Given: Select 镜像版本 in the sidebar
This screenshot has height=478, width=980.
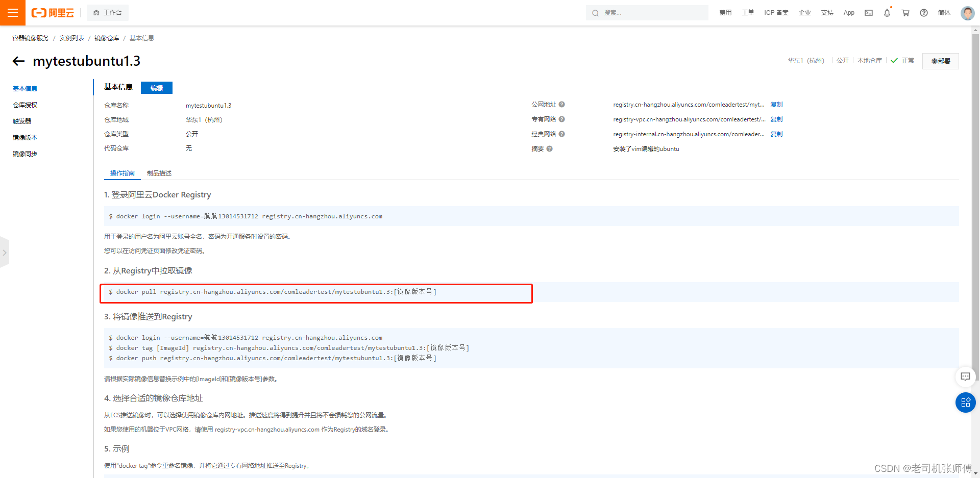Looking at the screenshot, I should [x=25, y=138].
